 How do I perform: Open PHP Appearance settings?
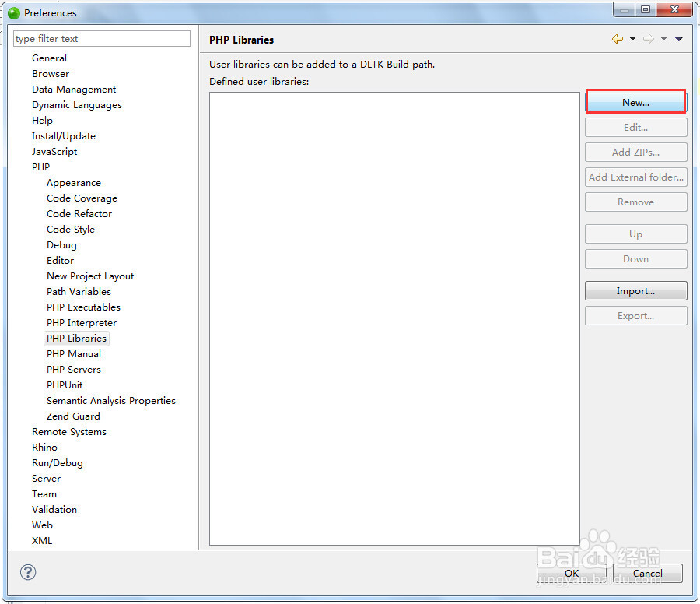(x=74, y=183)
